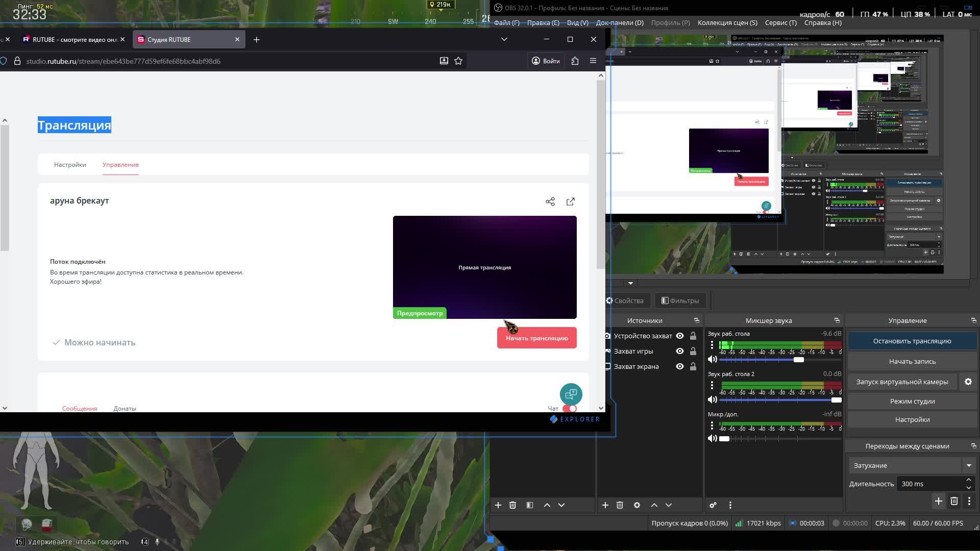The image size is (980, 551).
Task: Adjust the Звук раб. стола 2 volume slider
Action: pyautogui.click(x=836, y=400)
